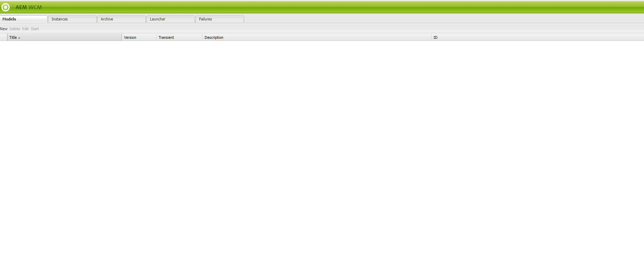Sort by the Description column header
644x272 pixels.
[x=317, y=37]
